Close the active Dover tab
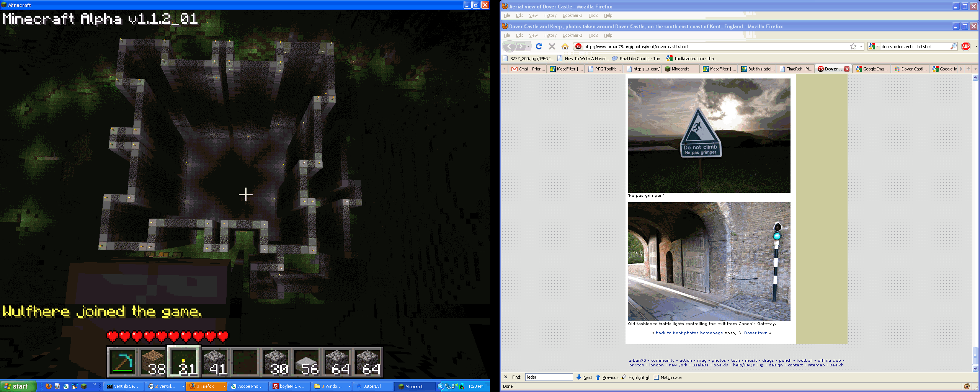Screen dimensions: 980x392 tap(847, 69)
